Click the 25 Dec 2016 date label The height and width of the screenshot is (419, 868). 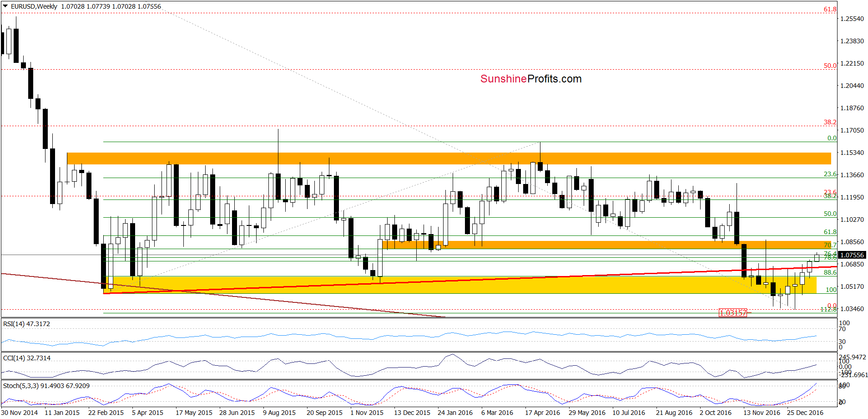[x=805, y=413]
